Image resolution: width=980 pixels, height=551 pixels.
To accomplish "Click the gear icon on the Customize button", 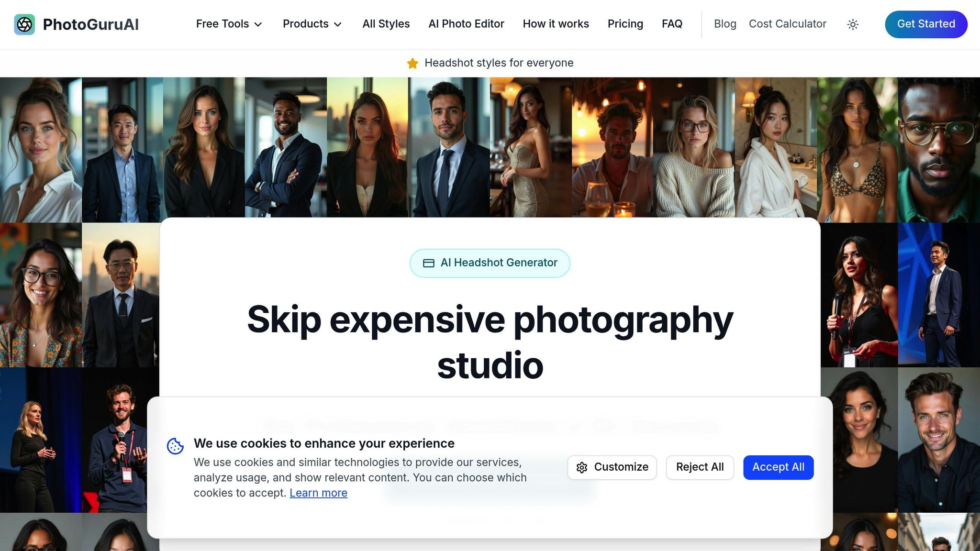I will click(582, 468).
